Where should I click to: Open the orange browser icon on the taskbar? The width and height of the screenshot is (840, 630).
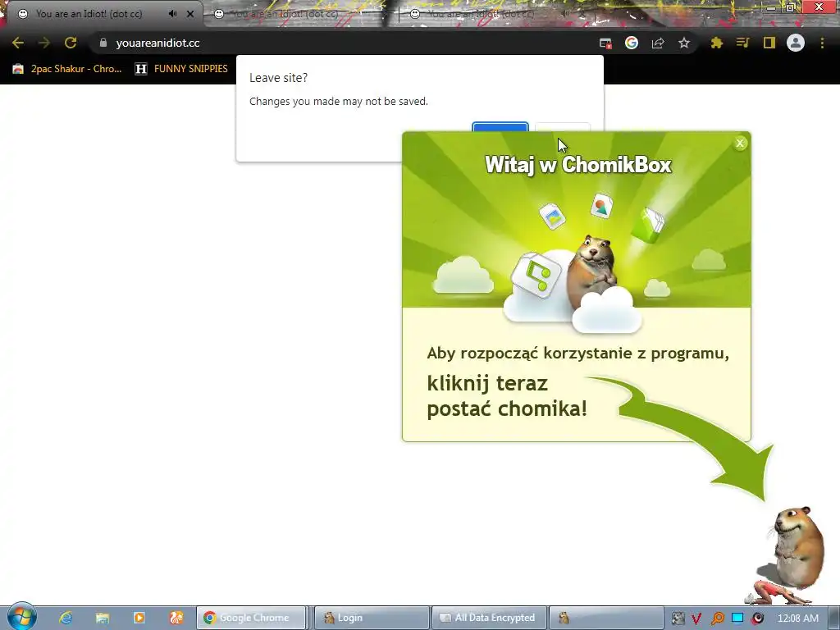tap(176, 618)
